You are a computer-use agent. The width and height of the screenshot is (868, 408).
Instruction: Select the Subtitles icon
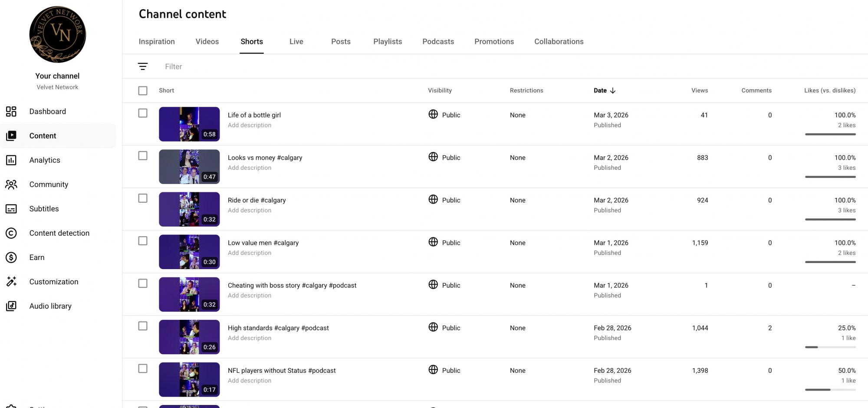(x=11, y=209)
